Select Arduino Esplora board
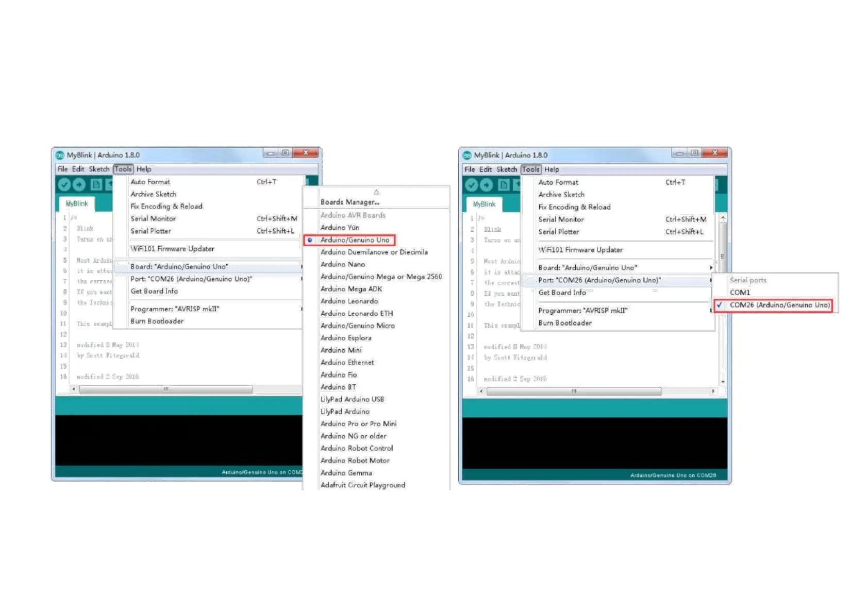The image size is (868, 614). (346, 338)
